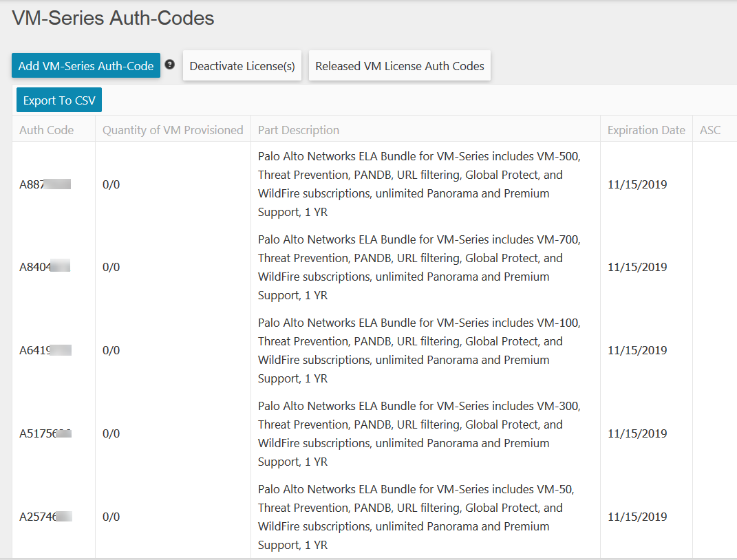Click the VM-300 bundle part description
Image resolution: width=737 pixels, height=560 pixels.
[x=419, y=433]
